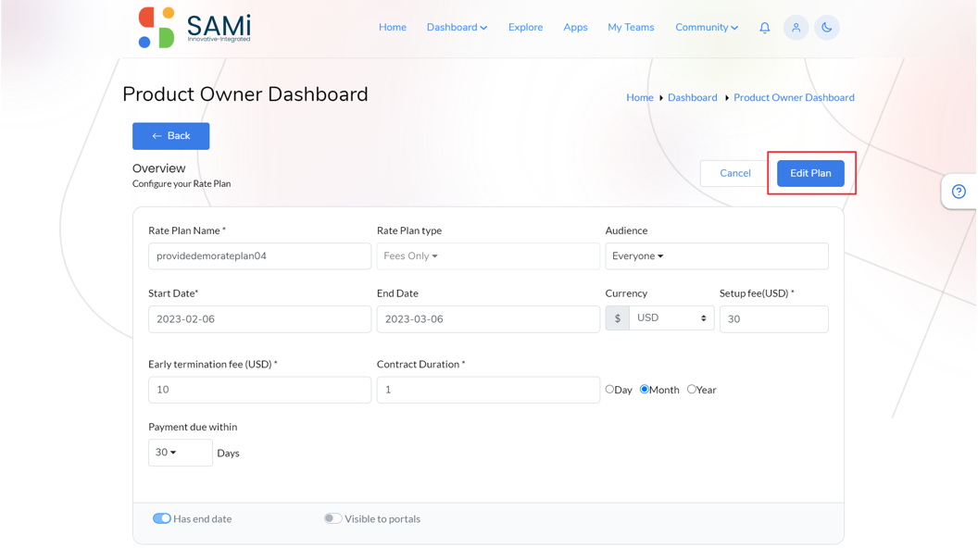The height and width of the screenshot is (560, 978).
Task: Expand the Dashboard nav menu
Action: (x=457, y=28)
